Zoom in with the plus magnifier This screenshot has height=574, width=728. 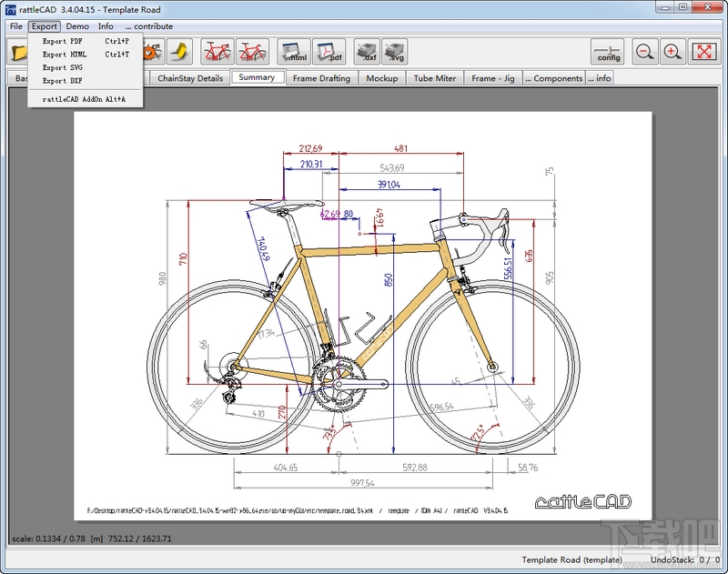tap(672, 52)
